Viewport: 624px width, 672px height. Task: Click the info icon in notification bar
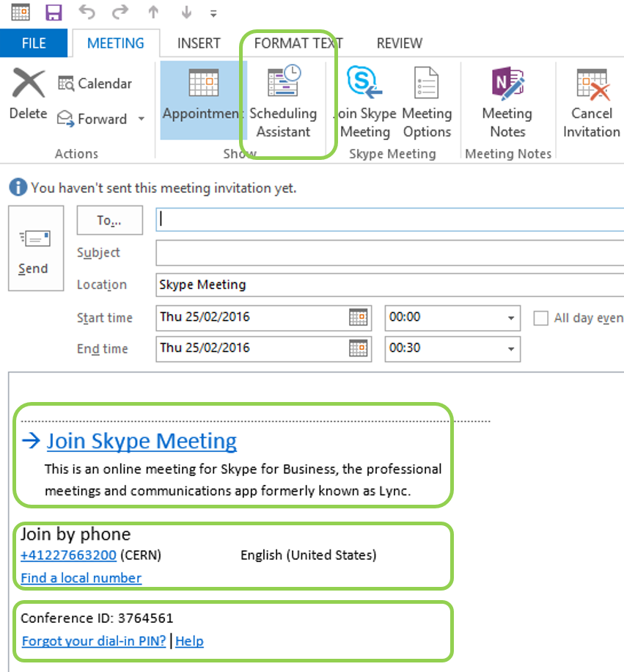coord(18,188)
